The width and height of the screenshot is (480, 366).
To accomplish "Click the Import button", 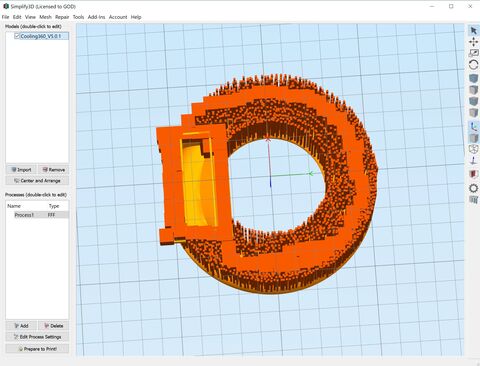I will [21, 170].
